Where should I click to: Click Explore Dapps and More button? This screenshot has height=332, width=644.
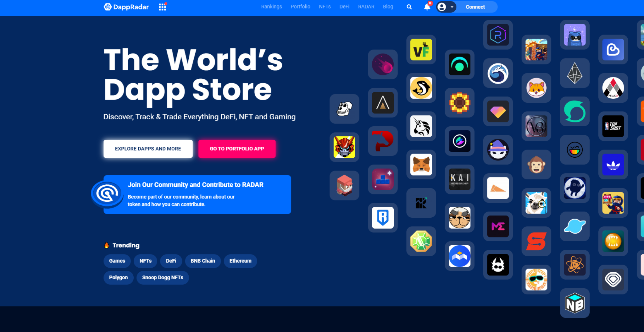(x=148, y=149)
